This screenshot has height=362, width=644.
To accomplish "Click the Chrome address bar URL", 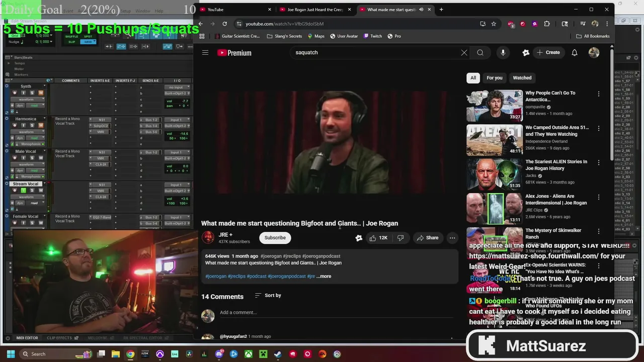I will coord(284,24).
